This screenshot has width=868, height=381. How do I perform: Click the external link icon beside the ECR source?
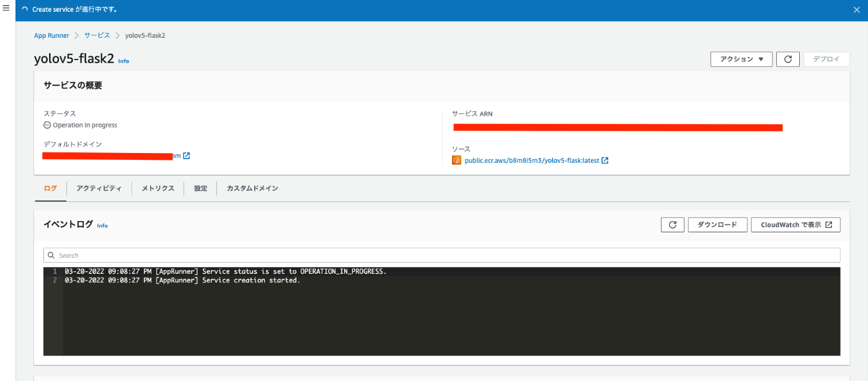tap(605, 160)
